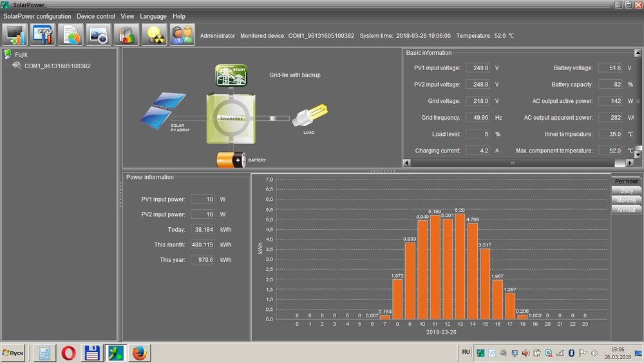
Task: Click the battery icon in the diagram
Action: pyautogui.click(x=231, y=160)
